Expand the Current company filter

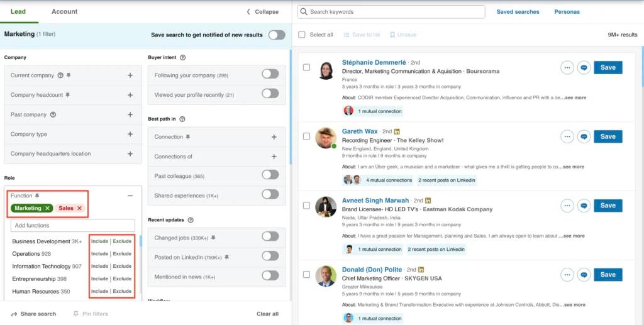click(x=130, y=75)
